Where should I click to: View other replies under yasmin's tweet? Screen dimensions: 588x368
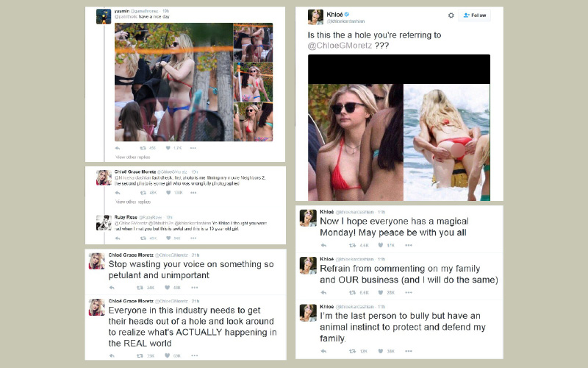(x=133, y=157)
